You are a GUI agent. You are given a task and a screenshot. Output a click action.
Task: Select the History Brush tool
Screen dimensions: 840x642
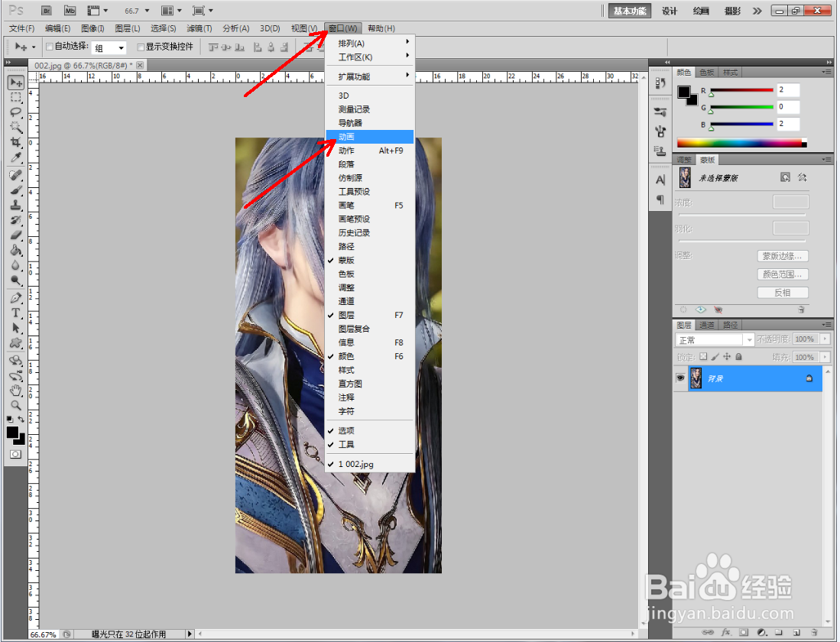click(15, 220)
